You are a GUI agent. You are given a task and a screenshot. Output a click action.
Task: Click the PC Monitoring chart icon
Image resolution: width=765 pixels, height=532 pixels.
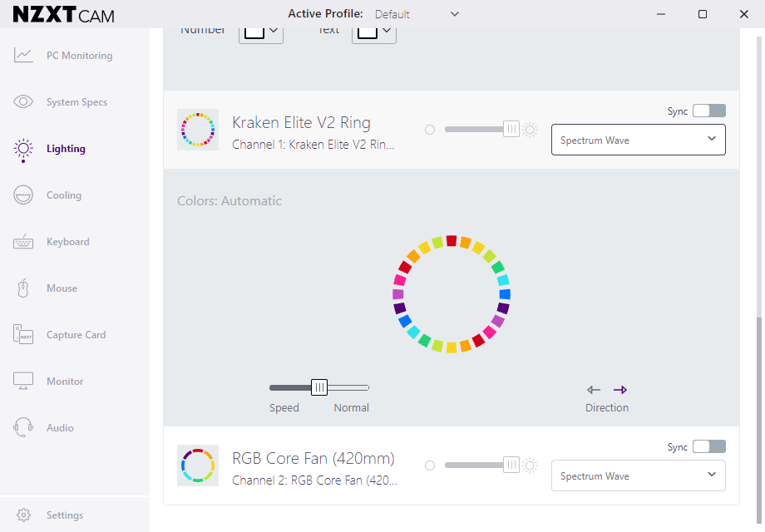pos(23,55)
